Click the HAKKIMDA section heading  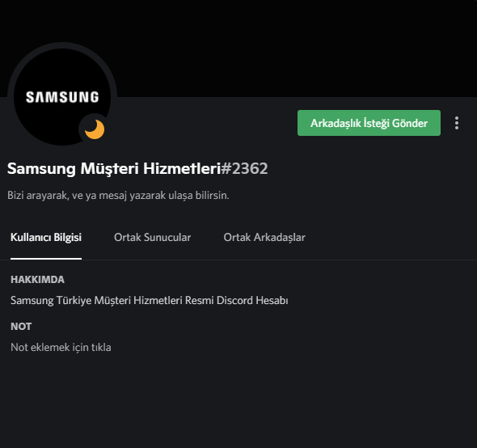[37, 279]
